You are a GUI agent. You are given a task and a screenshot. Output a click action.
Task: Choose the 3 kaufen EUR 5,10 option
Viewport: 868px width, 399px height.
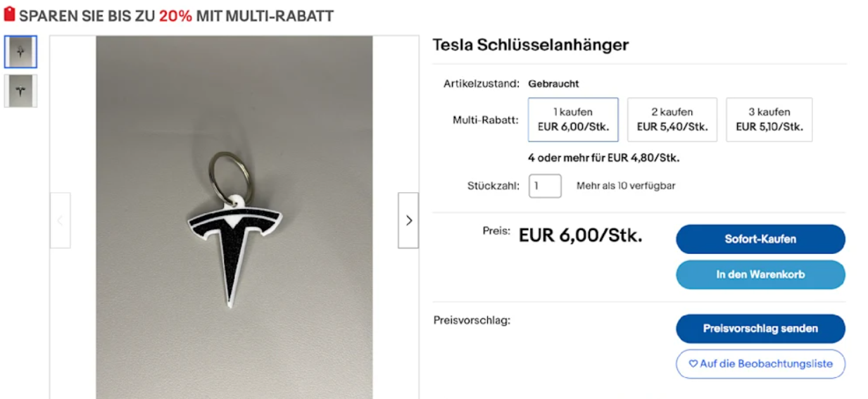(769, 120)
